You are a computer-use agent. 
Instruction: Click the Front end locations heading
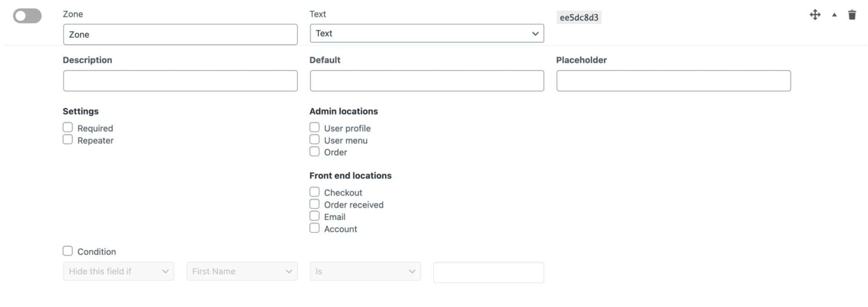tap(350, 175)
